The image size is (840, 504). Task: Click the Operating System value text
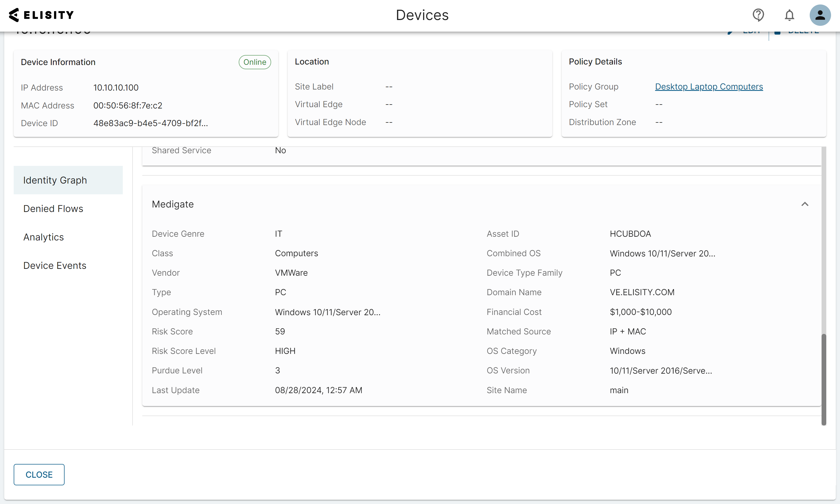pos(328,312)
